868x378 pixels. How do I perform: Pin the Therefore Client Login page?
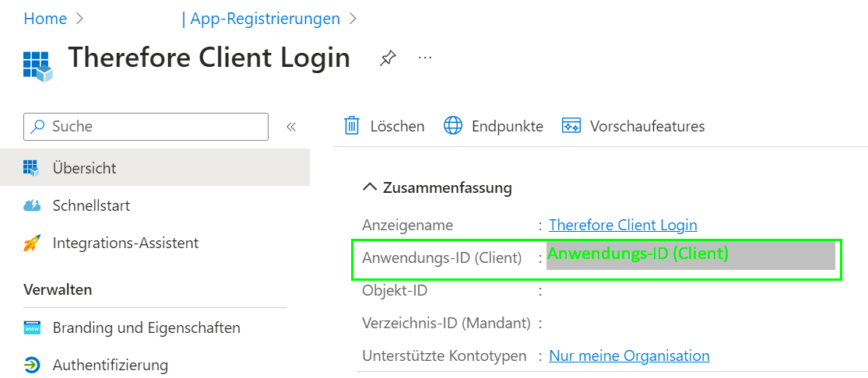[x=388, y=58]
